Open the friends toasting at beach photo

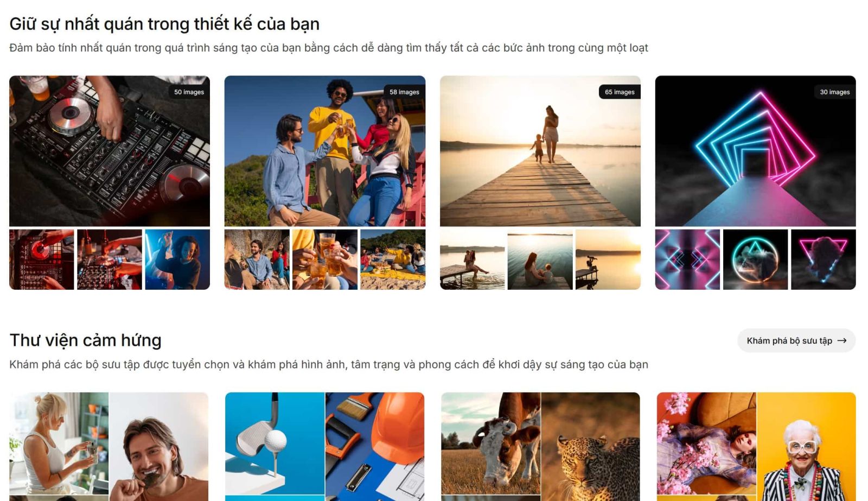click(x=324, y=151)
